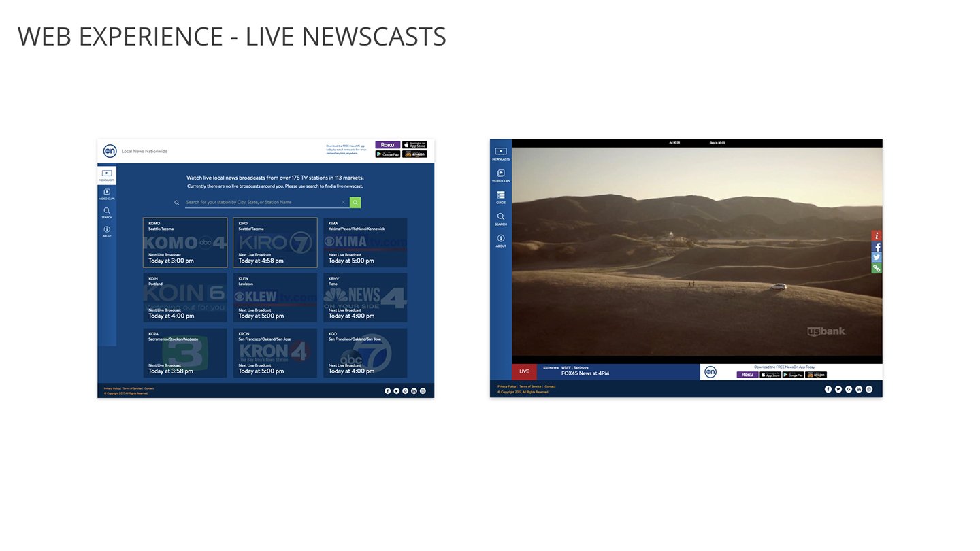Click the Local News Nationwide tagline
The image size is (980, 551).
[144, 151]
